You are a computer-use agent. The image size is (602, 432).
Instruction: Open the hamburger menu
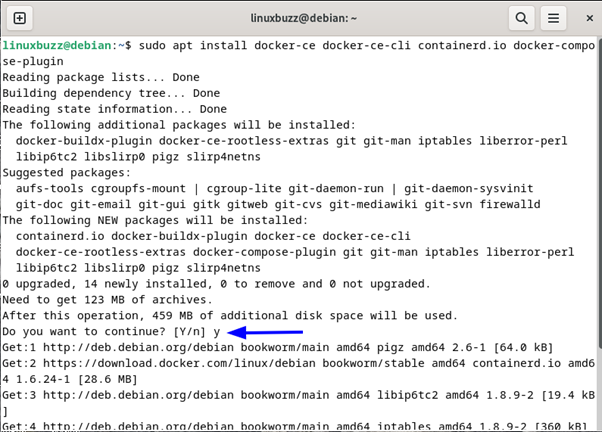click(553, 18)
